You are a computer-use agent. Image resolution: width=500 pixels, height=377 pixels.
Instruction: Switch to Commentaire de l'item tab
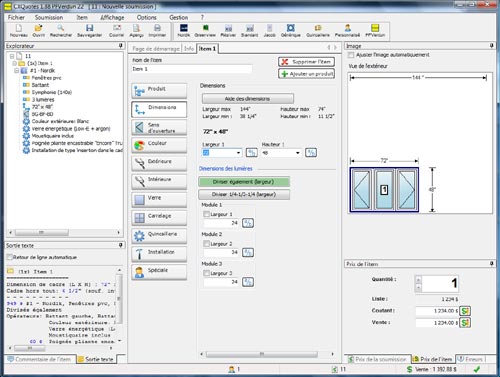[x=40, y=359]
